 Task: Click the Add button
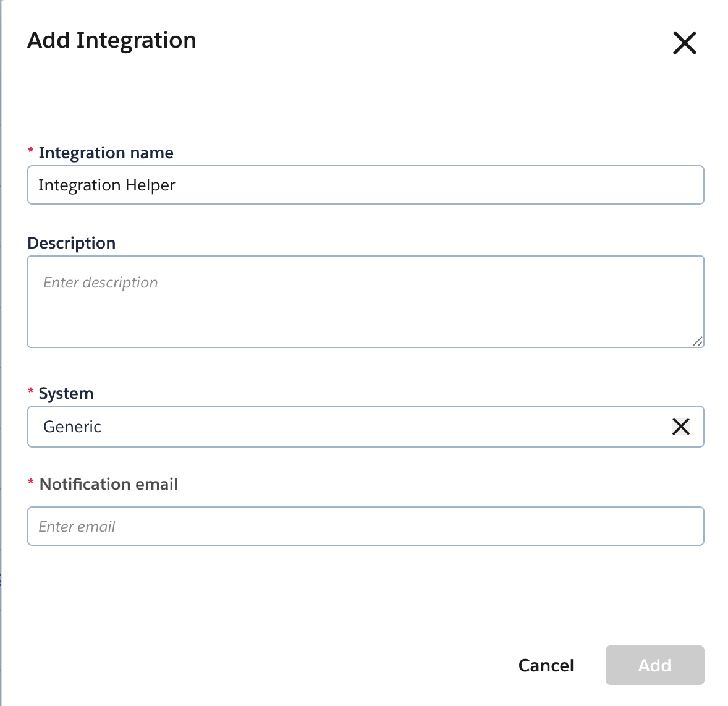coord(654,665)
